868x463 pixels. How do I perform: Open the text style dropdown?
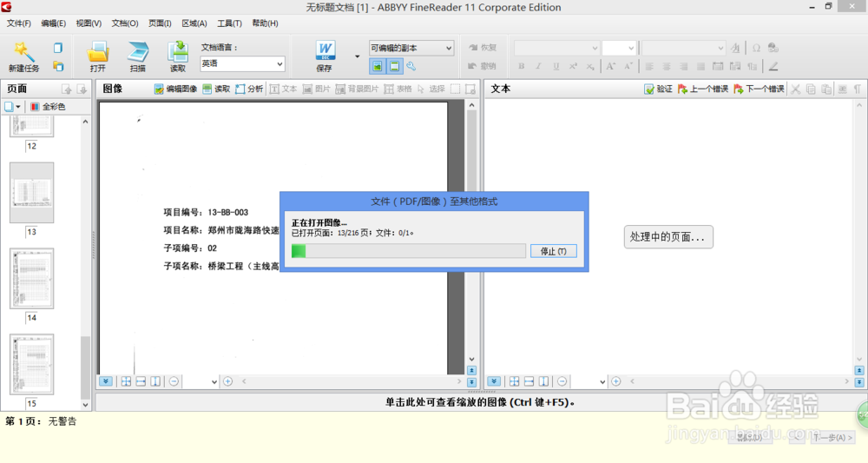pos(683,48)
